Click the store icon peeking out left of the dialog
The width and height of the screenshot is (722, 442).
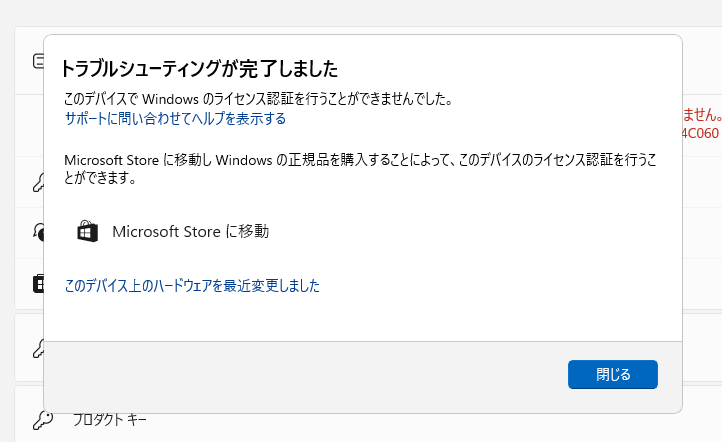coord(37,284)
